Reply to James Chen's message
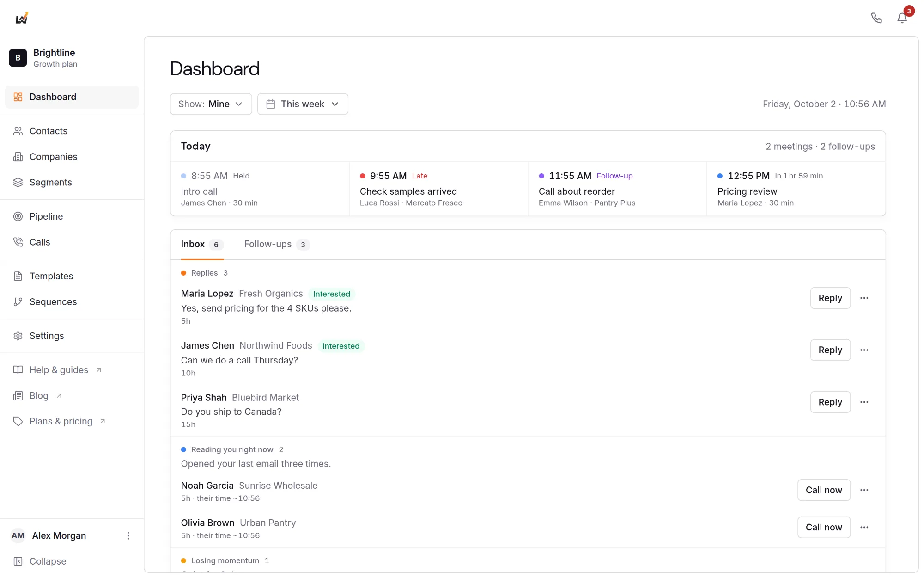The image size is (924, 578). pyautogui.click(x=830, y=350)
